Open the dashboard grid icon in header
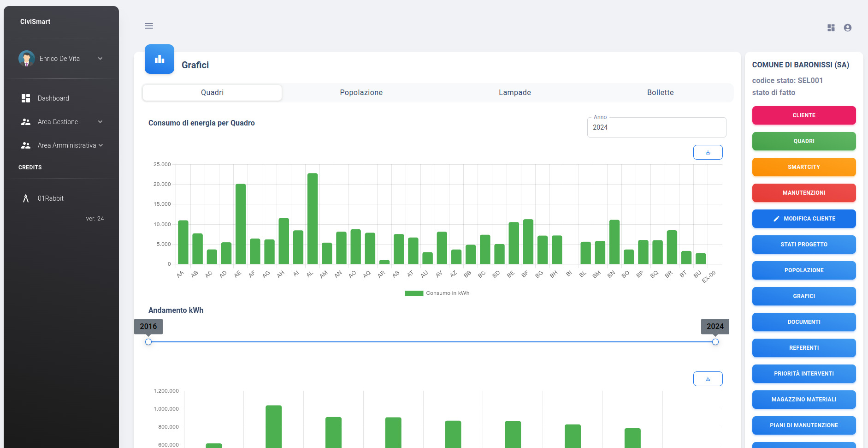 coord(831,28)
